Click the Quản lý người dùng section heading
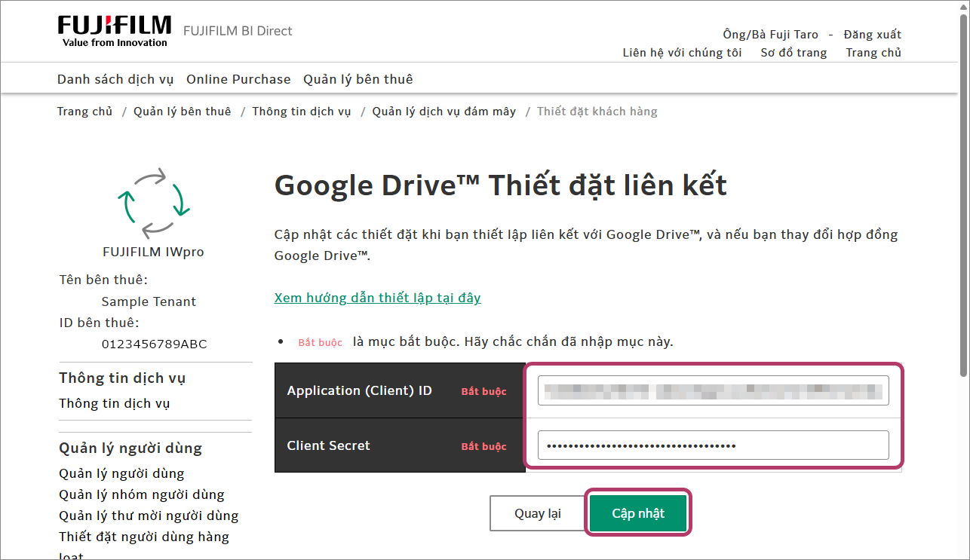This screenshot has width=970, height=560. 130,448
